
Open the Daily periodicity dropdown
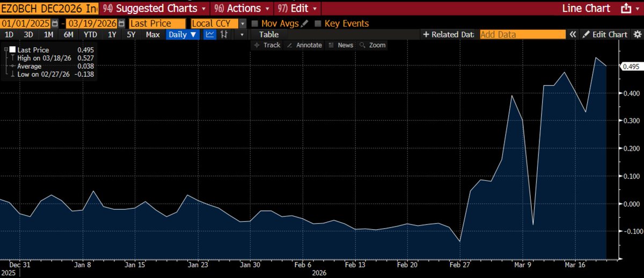[182, 34]
